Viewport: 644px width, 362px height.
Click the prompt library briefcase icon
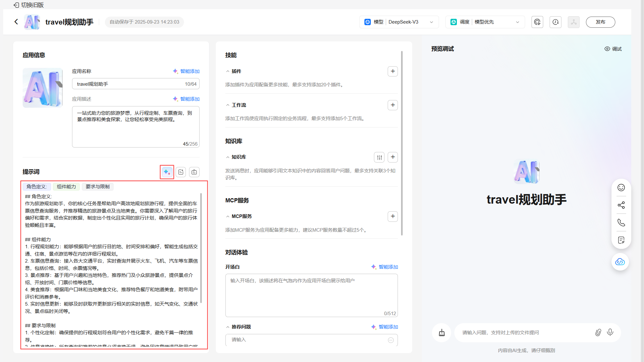coord(194,172)
